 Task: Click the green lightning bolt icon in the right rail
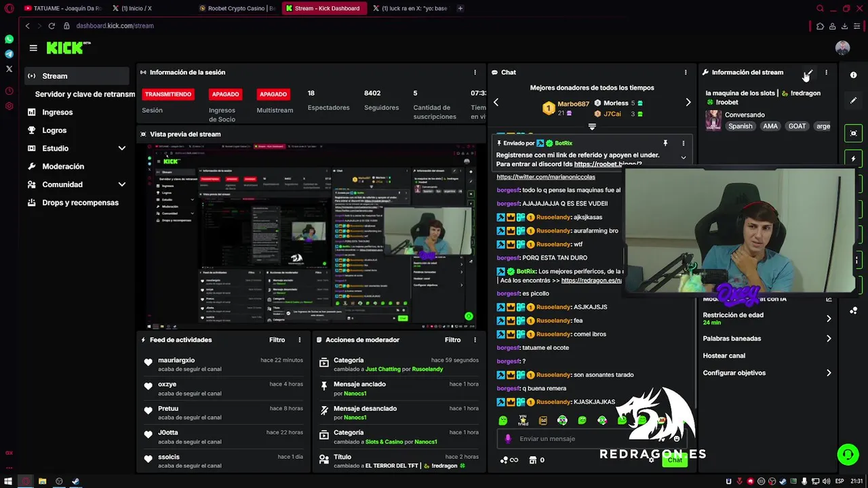(854, 159)
